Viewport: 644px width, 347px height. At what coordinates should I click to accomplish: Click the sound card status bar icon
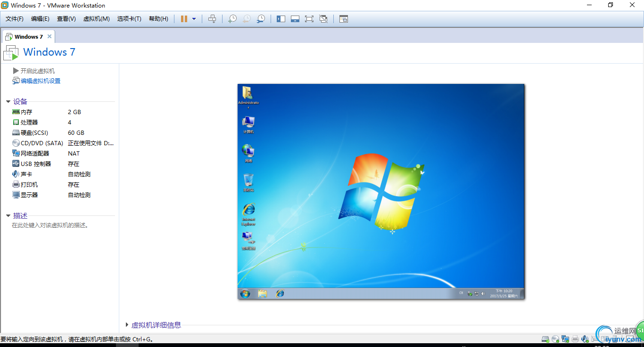point(585,339)
